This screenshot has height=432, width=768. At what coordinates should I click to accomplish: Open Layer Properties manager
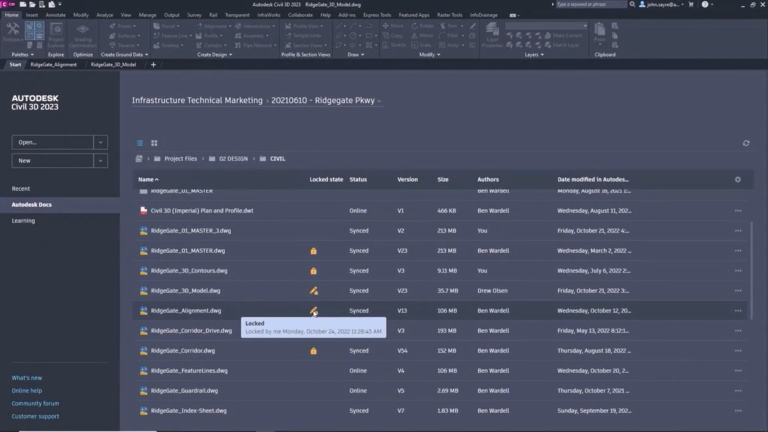tap(492, 35)
